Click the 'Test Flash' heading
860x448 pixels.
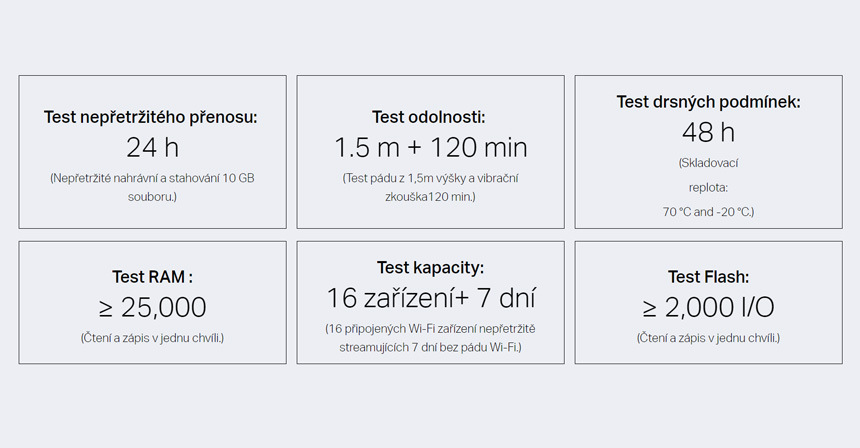click(x=708, y=277)
